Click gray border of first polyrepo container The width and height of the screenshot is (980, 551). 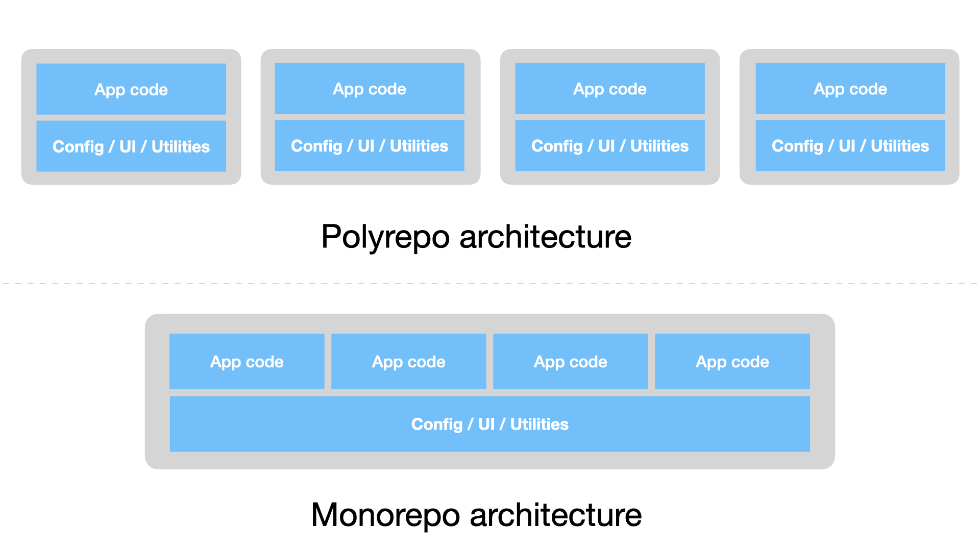click(29, 117)
